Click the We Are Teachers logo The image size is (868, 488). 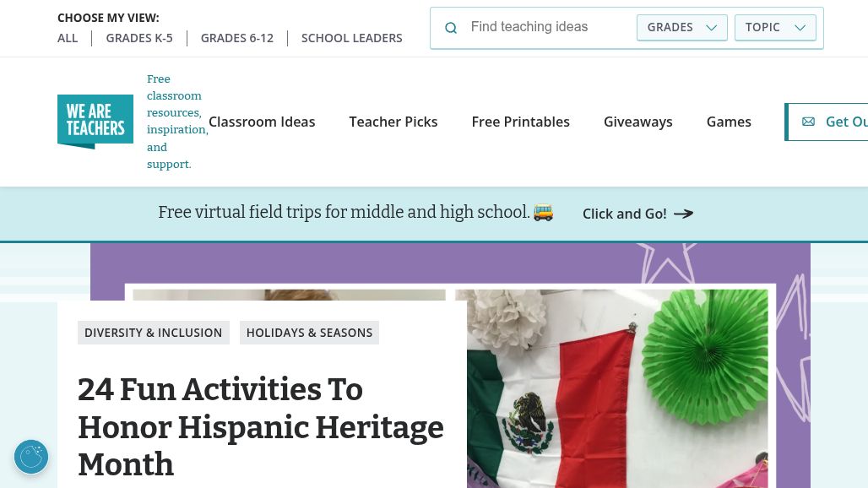(95, 122)
